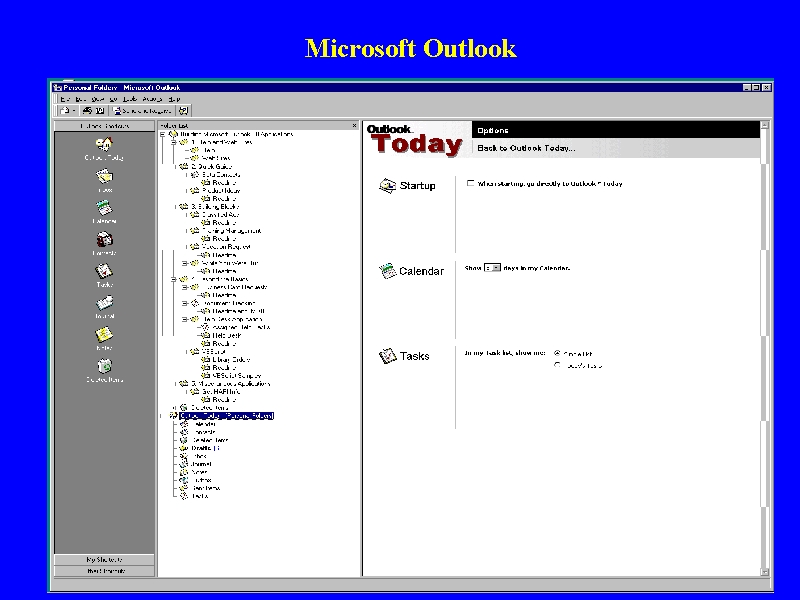Select "Beta Contacts" folder in tree
This screenshot has width=800, height=600.
[x=221, y=174]
